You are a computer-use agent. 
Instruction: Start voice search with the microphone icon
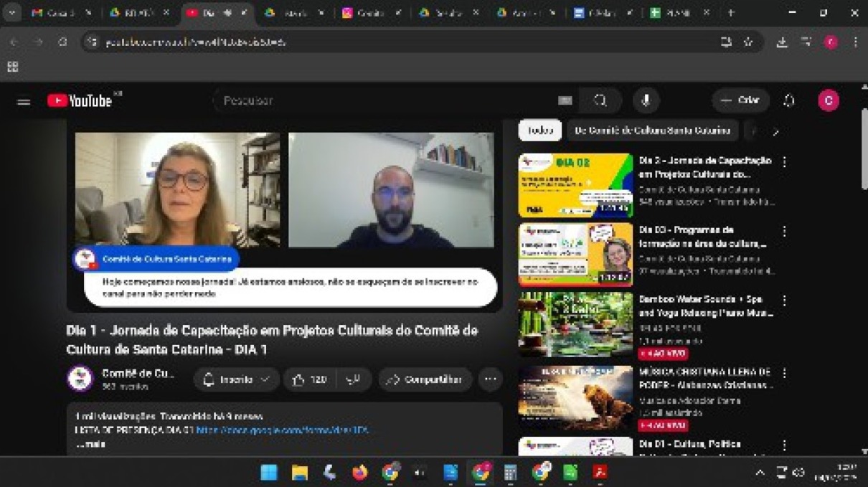click(x=646, y=101)
